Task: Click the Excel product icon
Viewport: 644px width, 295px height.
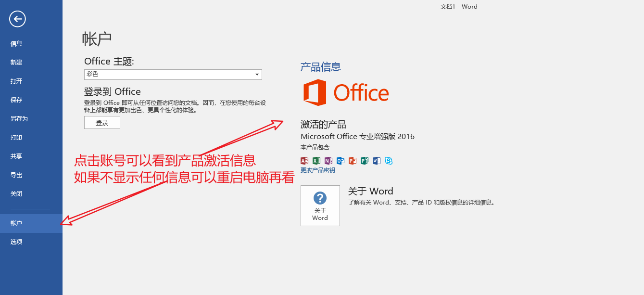Action: click(x=316, y=161)
